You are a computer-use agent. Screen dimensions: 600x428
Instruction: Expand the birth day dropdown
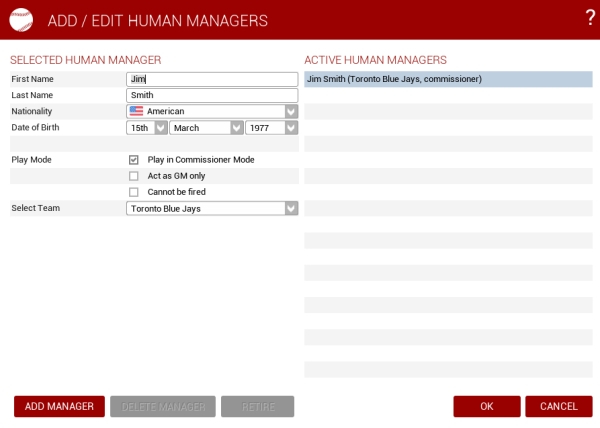pyautogui.click(x=160, y=127)
